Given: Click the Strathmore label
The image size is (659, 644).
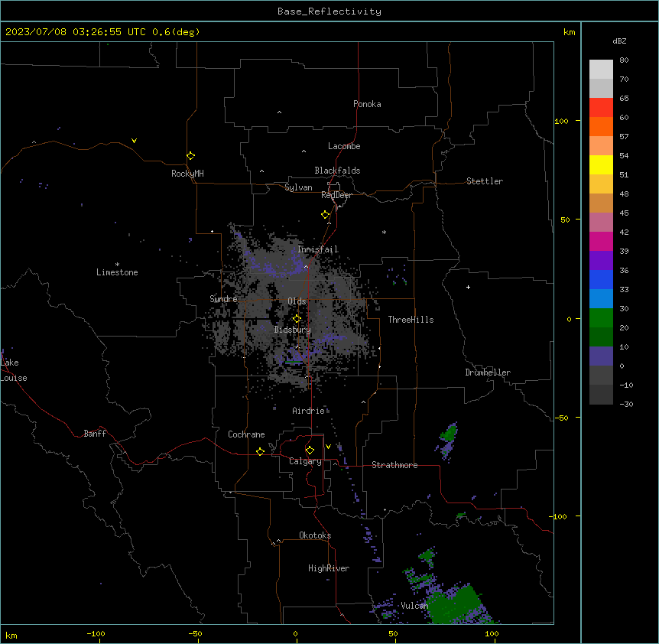Looking at the screenshot, I should point(394,465).
